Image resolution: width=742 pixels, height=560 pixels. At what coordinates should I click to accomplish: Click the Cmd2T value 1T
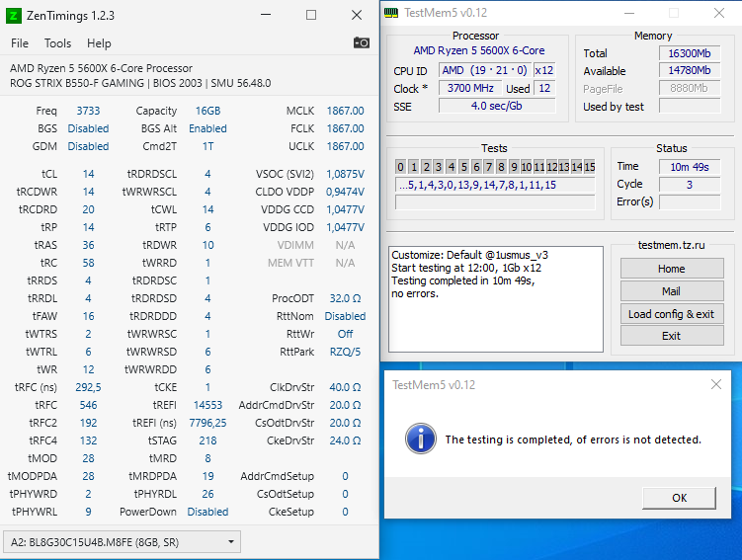pyautogui.click(x=207, y=146)
